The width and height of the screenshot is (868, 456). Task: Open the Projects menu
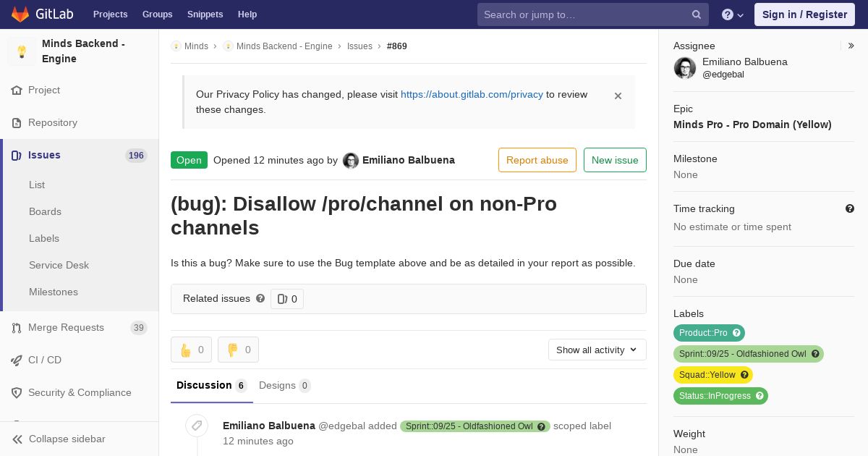[x=110, y=14]
